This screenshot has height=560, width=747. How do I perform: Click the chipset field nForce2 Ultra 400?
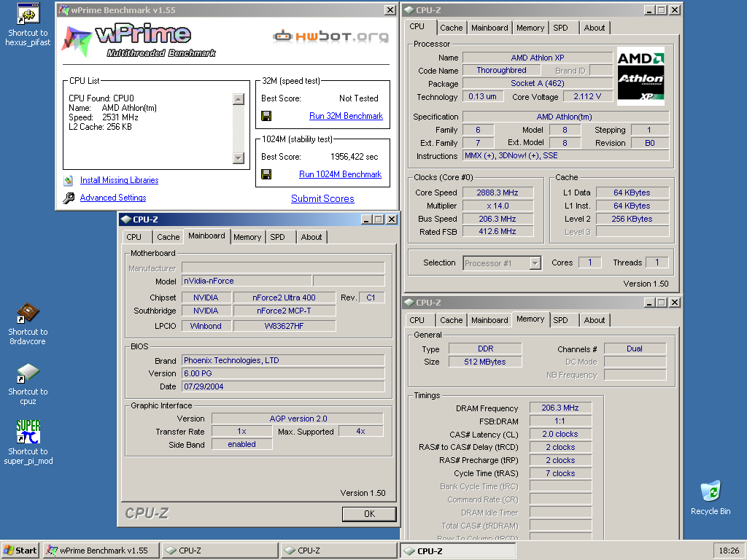tap(284, 297)
